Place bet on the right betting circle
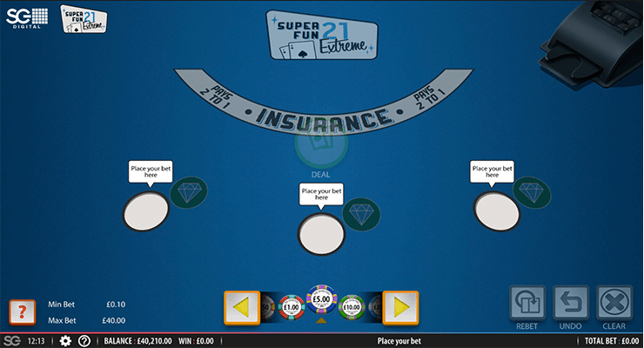The height and width of the screenshot is (348, 644). (x=497, y=211)
